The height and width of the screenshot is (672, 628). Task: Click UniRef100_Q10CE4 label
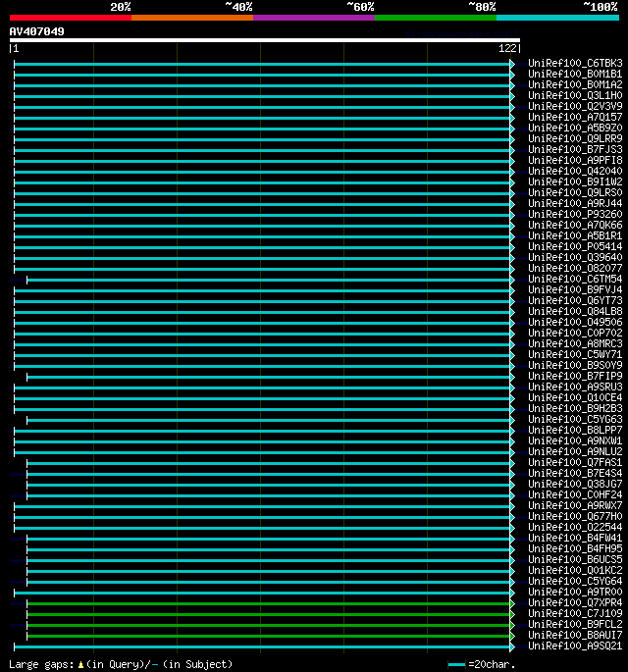[x=575, y=398]
